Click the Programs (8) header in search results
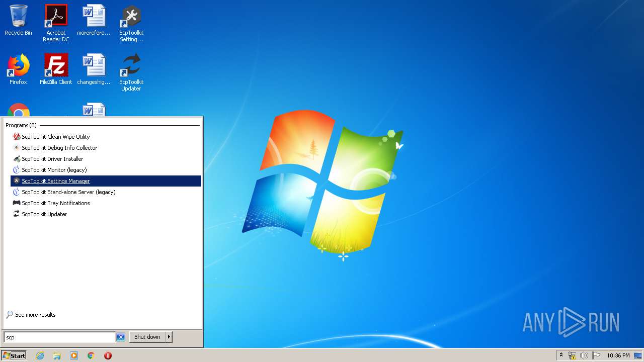The width and height of the screenshot is (644, 362). tap(21, 125)
